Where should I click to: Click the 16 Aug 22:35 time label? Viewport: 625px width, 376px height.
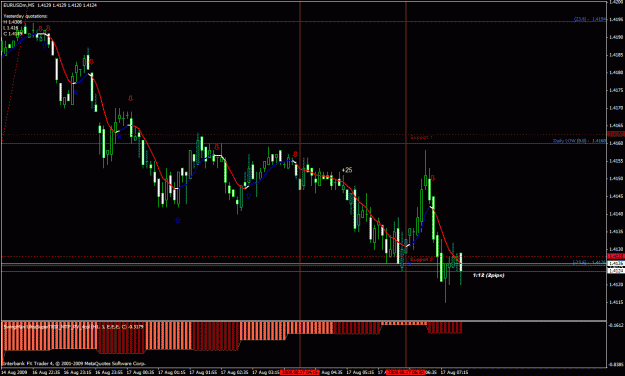(46, 372)
